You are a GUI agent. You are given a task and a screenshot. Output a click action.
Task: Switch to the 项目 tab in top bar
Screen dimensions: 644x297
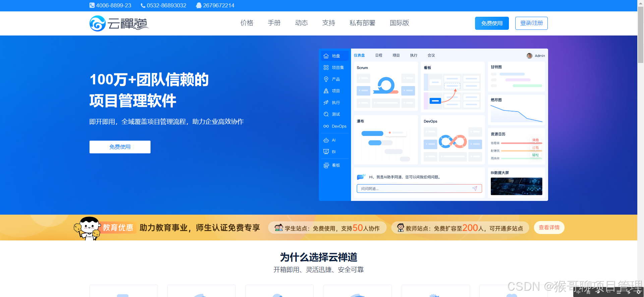pyautogui.click(x=396, y=55)
